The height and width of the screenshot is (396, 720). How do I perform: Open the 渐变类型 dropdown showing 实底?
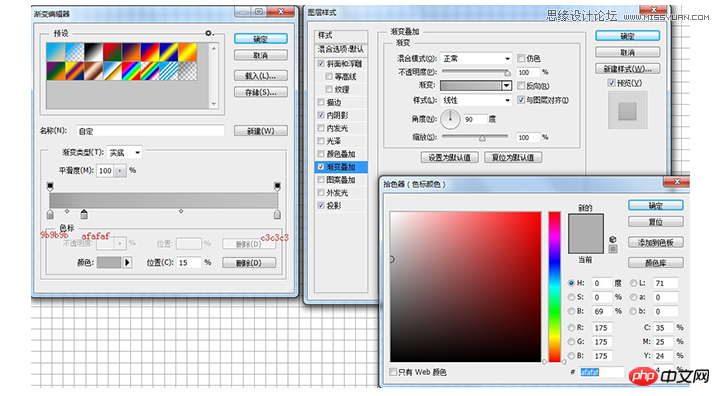(x=124, y=153)
